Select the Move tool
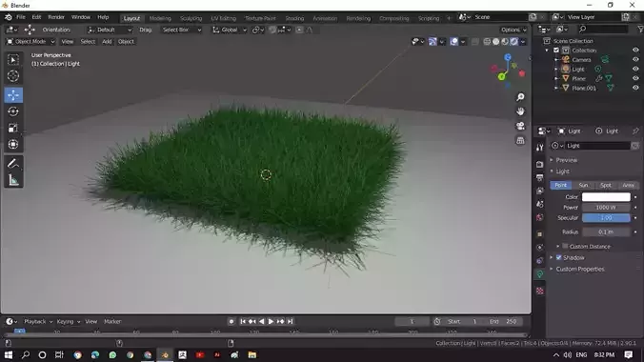 point(13,95)
